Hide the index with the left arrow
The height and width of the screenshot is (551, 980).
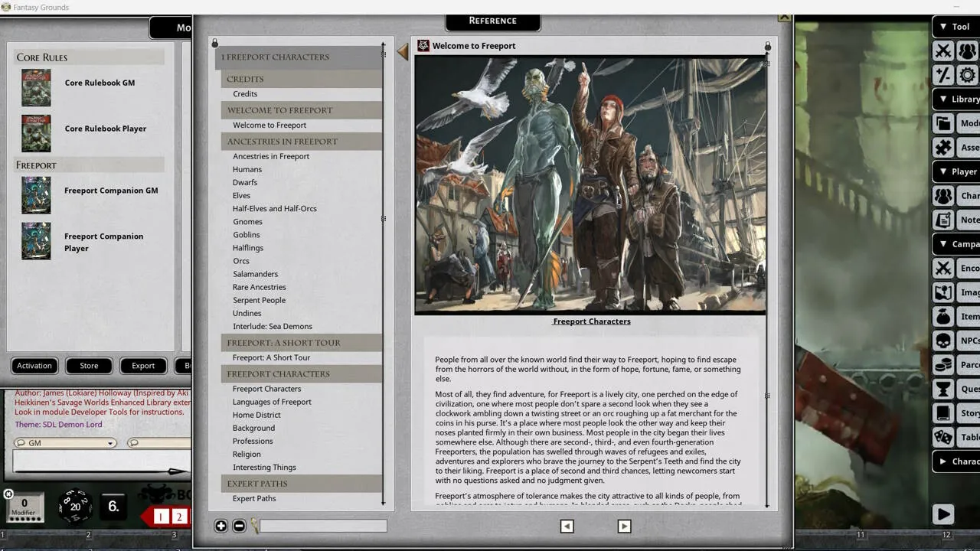tap(403, 52)
